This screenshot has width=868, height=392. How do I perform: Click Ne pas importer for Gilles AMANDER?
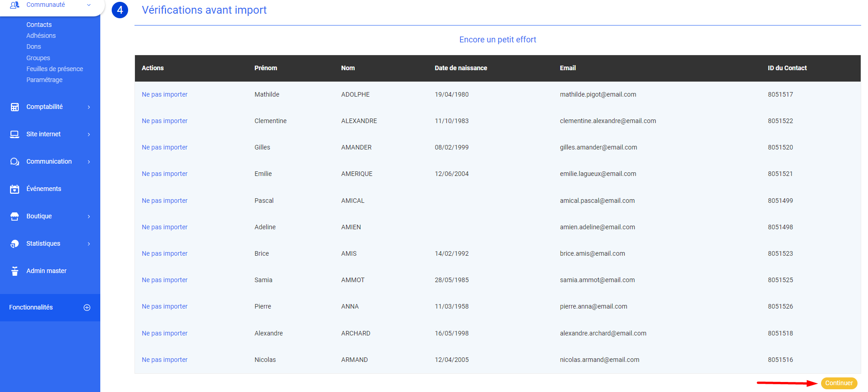(x=165, y=147)
